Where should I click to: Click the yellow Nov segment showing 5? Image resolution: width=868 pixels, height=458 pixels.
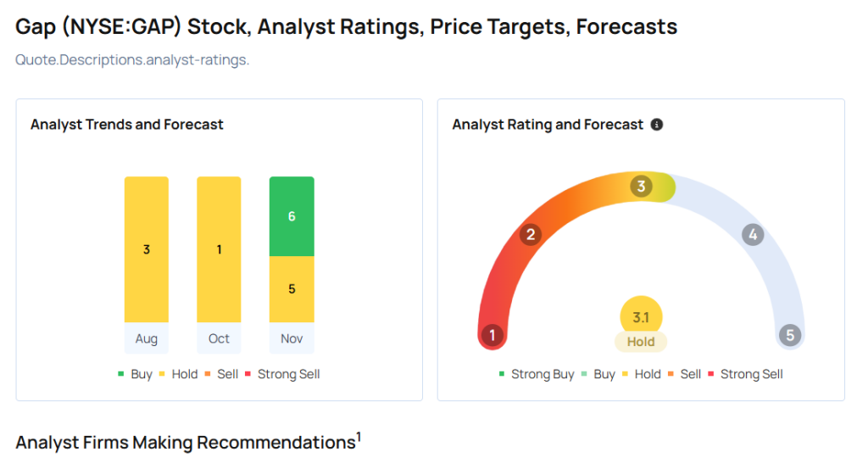click(x=292, y=289)
